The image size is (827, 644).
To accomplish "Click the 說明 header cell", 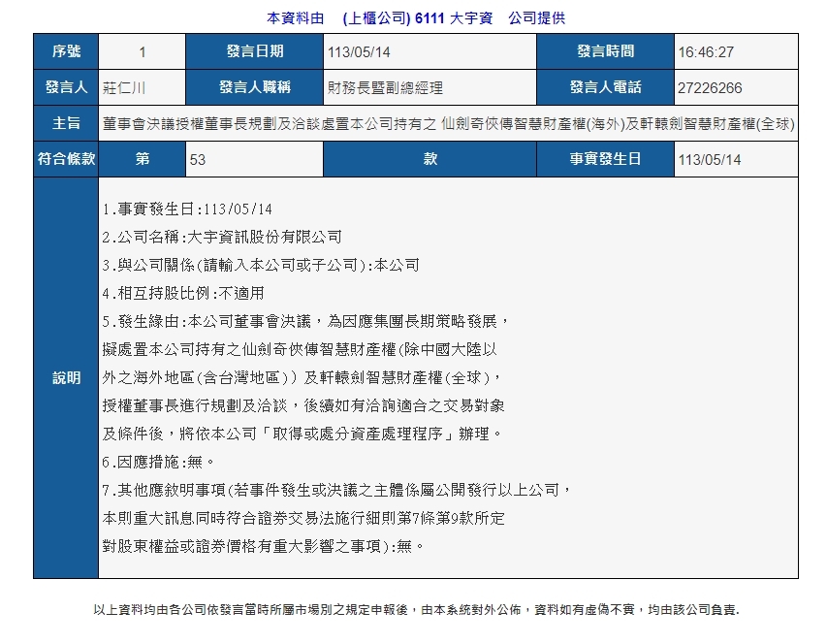I will (x=66, y=378).
